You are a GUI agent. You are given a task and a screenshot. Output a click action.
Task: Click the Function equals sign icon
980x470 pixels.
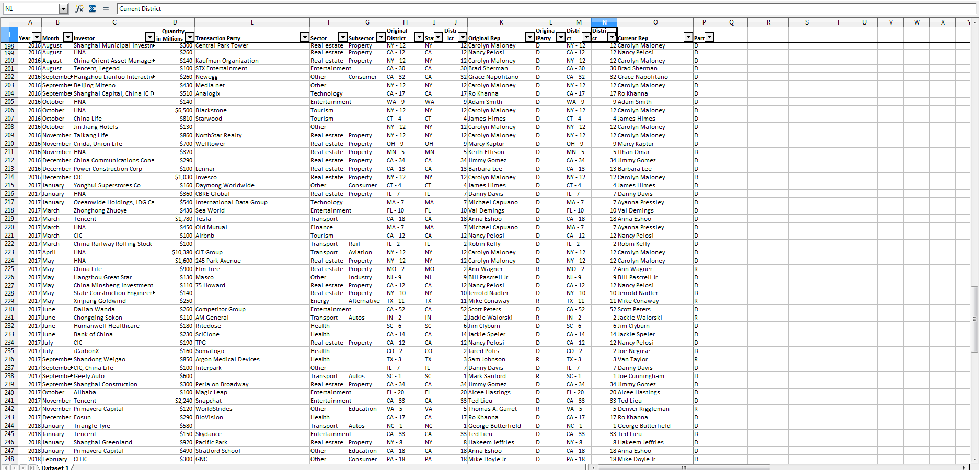click(106, 8)
